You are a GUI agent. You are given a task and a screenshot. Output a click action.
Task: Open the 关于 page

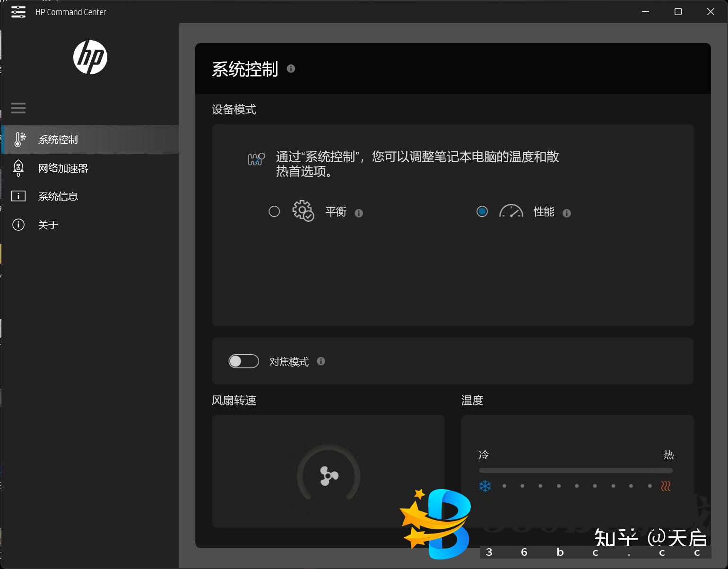pyautogui.click(x=48, y=225)
